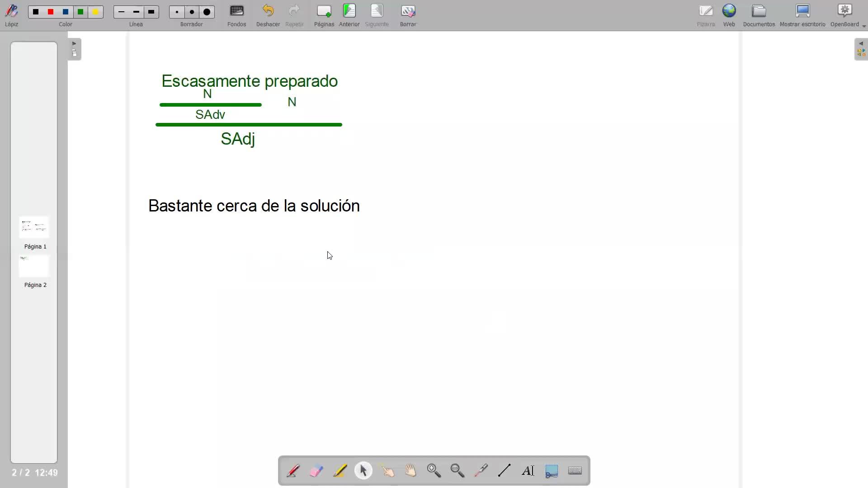Viewport: 868px width, 488px height.
Task: Click the zoom in magnifier tool
Action: pyautogui.click(x=434, y=471)
